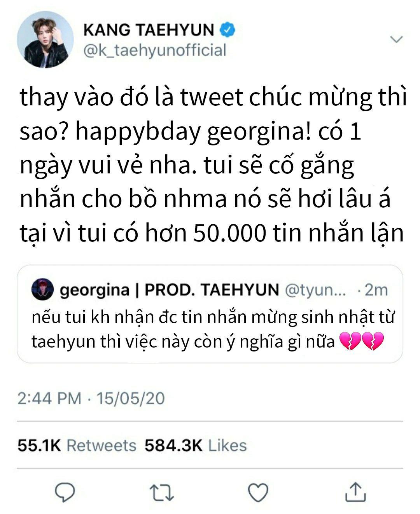Click the blue verified badge
This screenshot has height=514, width=420.
tap(227, 30)
